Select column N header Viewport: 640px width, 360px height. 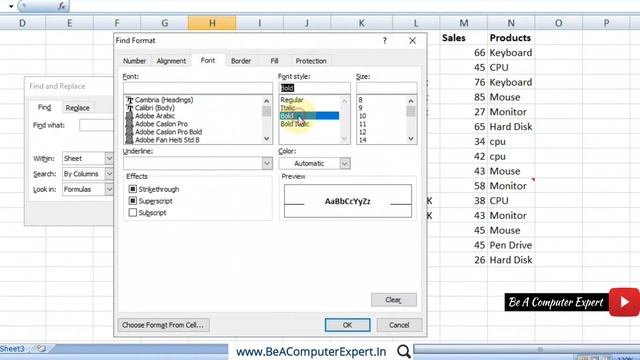pos(511,23)
